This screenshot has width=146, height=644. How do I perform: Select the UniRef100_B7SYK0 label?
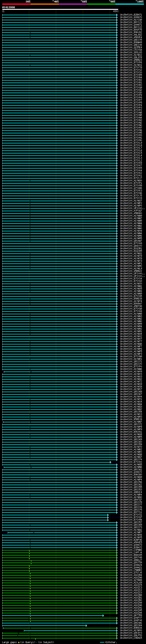131,462
